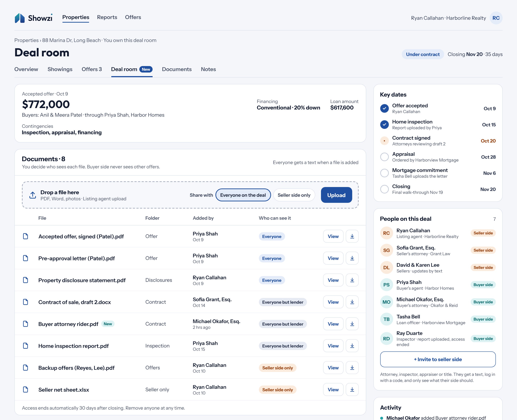517x420 pixels.
Task: Download the Pre-approval letter file
Action: tap(352, 258)
